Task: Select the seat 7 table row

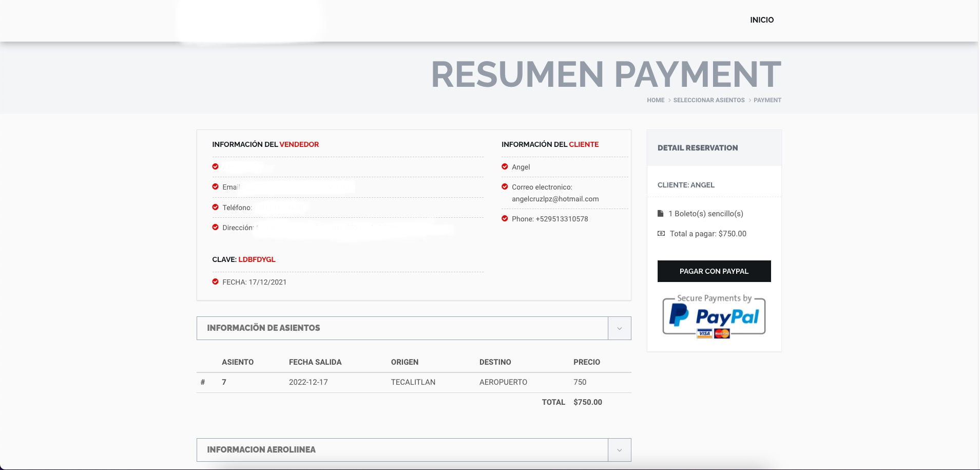Action: 413,382
